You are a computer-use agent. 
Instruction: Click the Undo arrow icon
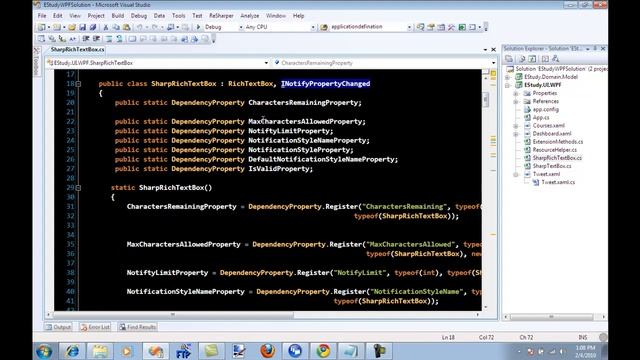click(140, 27)
